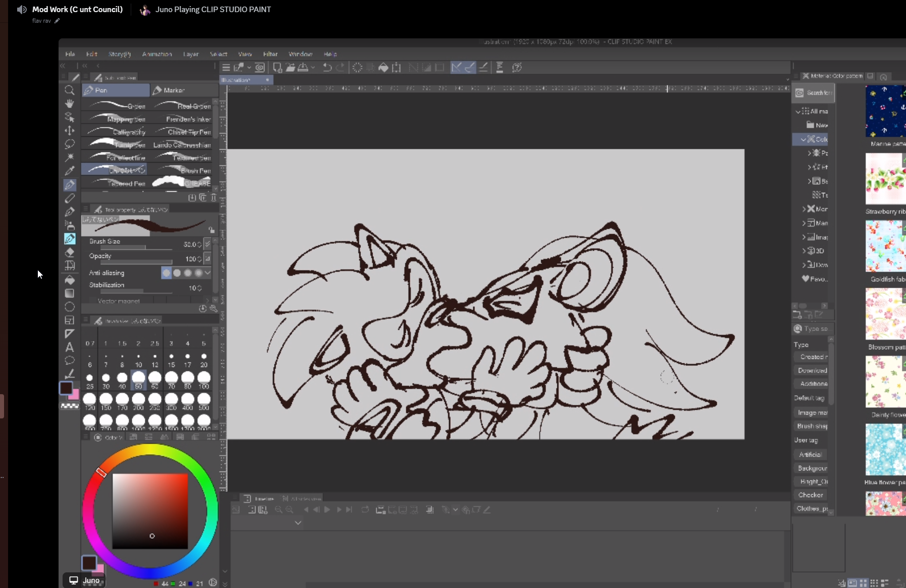Select the Eraser tool
This screenshot has height=588, width=906.
click(x=70, y=252)
